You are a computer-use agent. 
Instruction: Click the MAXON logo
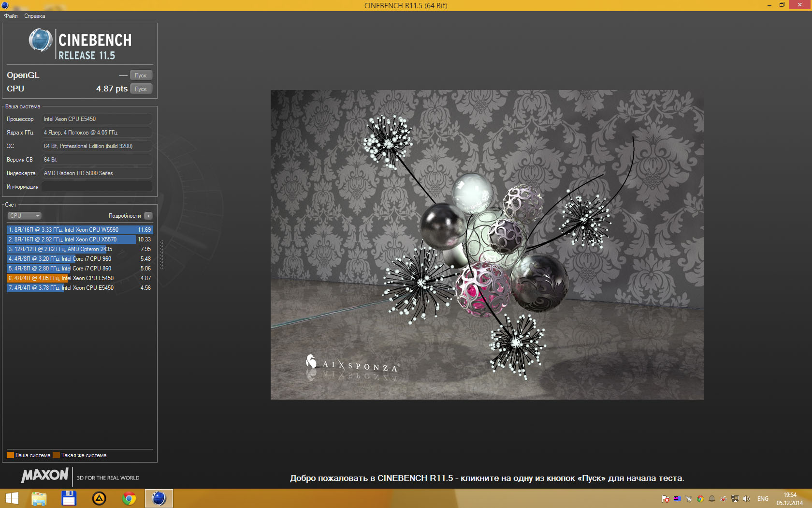click(45, 476)
